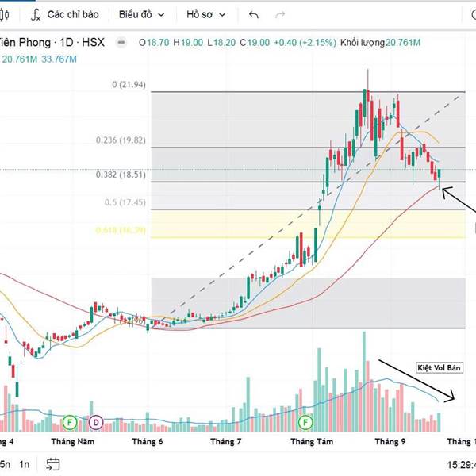Switch the chart range to 5n
Viewport: 476px width, 476px height.
(5, 464)
